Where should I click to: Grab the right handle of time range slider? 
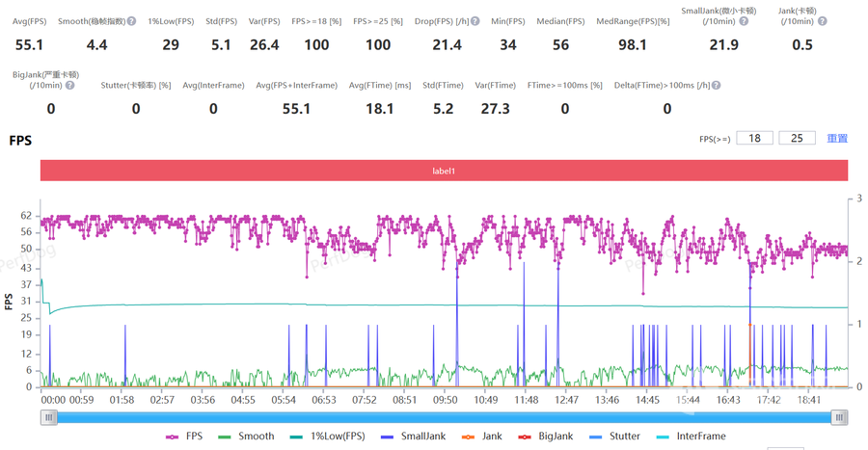pos(840,417)
